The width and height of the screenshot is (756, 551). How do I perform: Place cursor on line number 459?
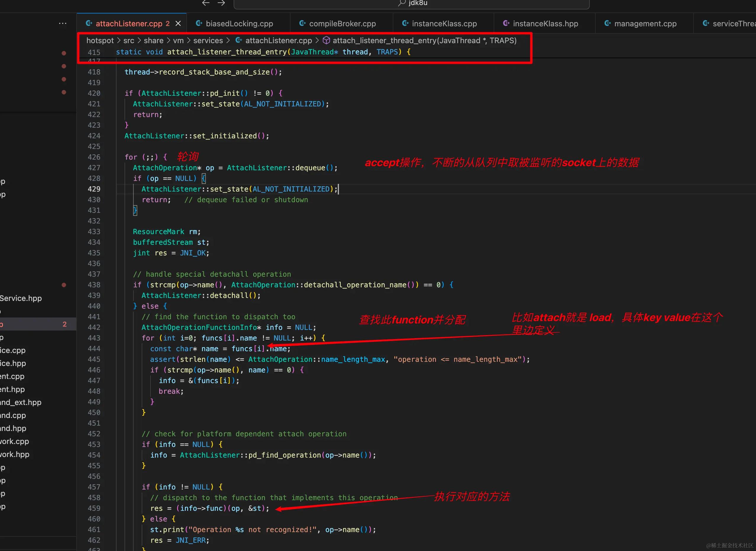click(x=94, y=508)
